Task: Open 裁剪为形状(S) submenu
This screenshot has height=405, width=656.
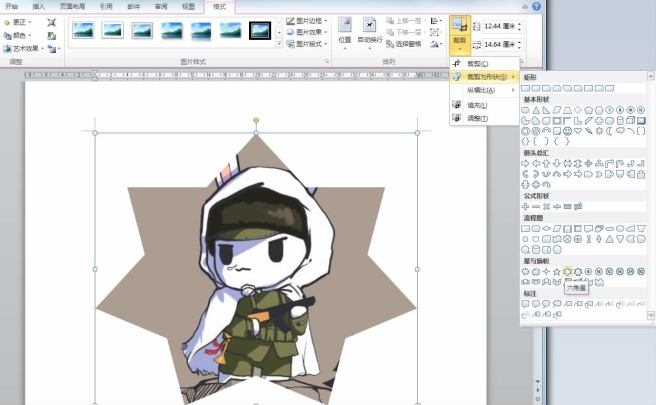Action: coord(484,77)
